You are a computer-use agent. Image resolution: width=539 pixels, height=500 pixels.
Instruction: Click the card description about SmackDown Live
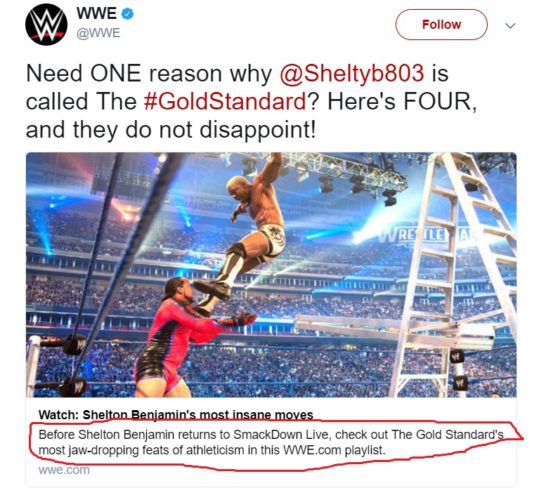(x=271, y=442)
